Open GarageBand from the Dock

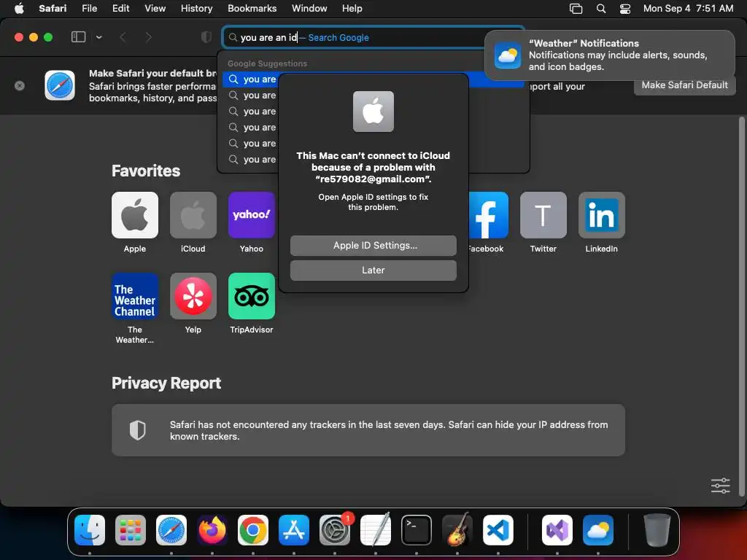457,530
